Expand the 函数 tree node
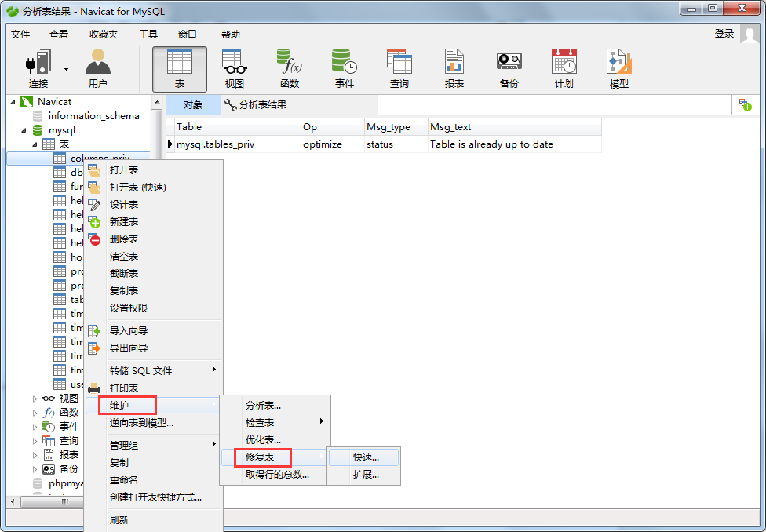Image resolution: width=766 pixels, height=532 pixels. (35, 413)
